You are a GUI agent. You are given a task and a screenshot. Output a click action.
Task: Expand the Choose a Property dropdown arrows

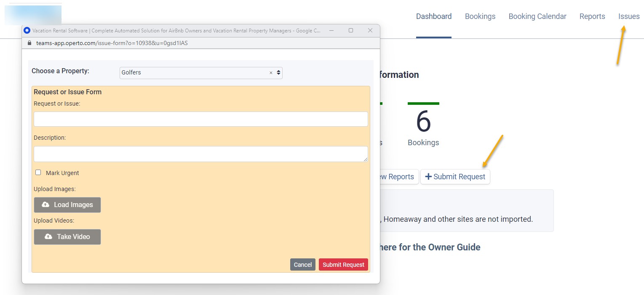click(x=278, y=73)
